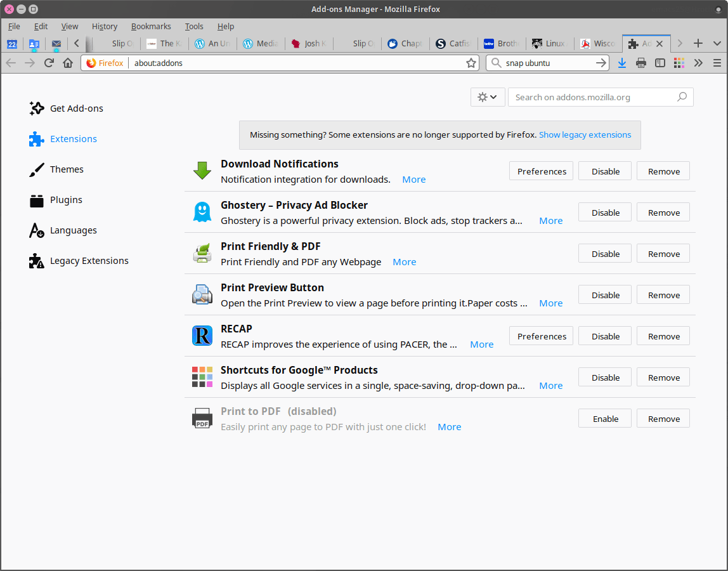Click More link for Print to PDF
The image size is (728, 571).
tap(450, 426)
